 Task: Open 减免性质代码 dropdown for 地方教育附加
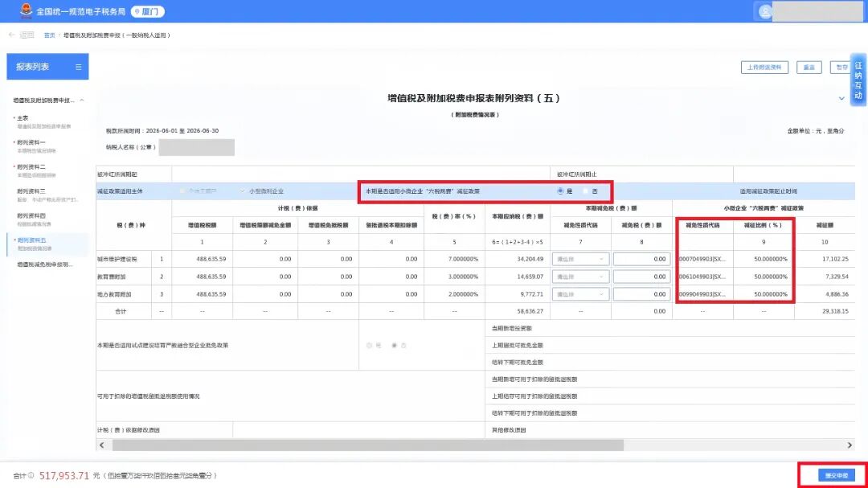coord(580,294)
